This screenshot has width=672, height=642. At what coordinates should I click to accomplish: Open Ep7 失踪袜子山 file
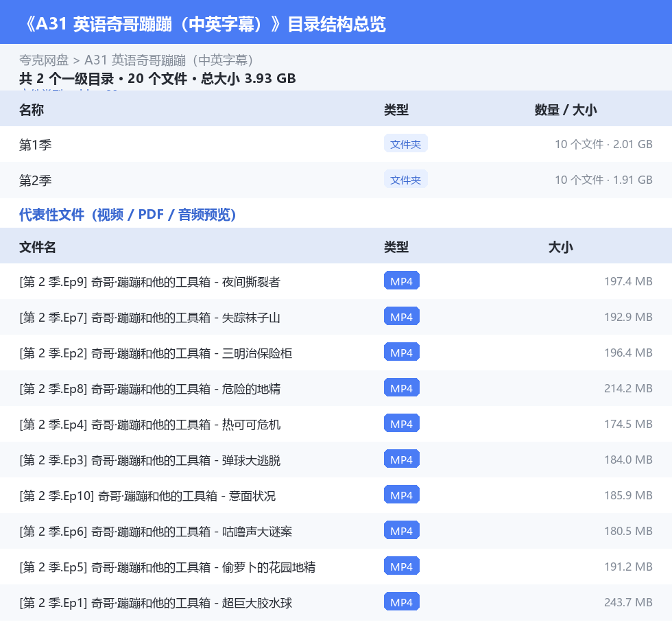tap(149, 317)
